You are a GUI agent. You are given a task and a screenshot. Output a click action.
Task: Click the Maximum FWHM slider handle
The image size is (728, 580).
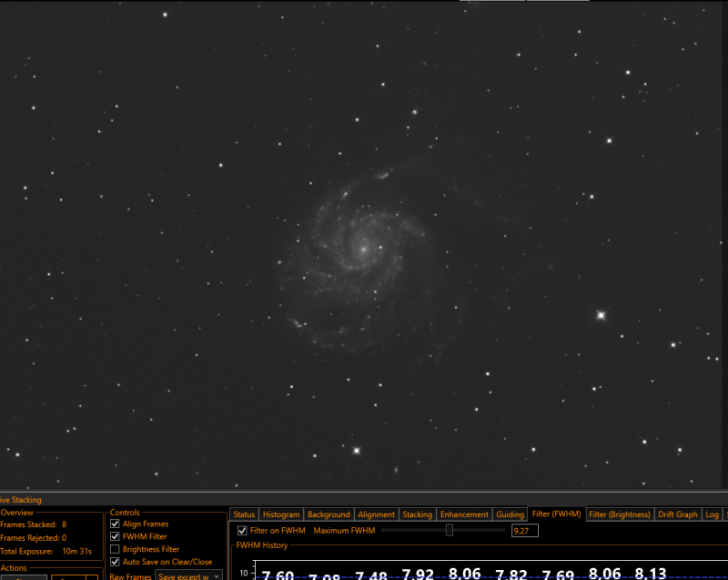pos(449,530)
